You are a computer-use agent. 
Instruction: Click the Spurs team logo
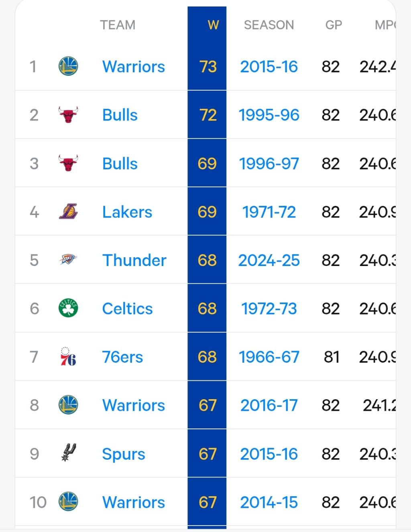(x=68, y=453)
